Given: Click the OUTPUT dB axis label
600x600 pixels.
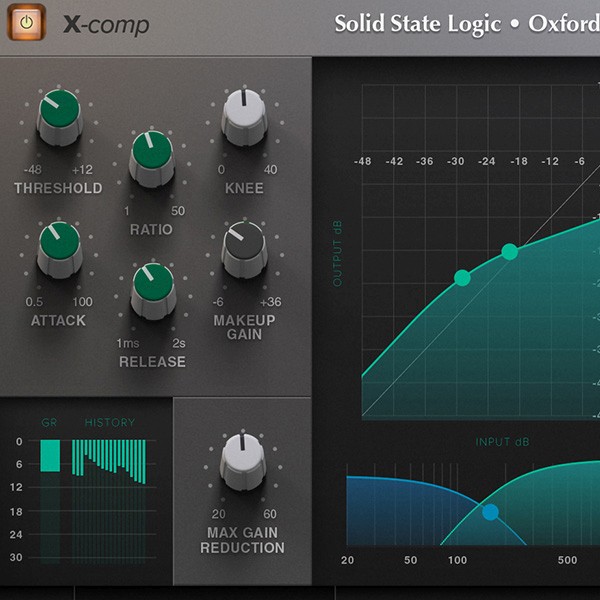Looking at the screenshot, I should [337, 253].
